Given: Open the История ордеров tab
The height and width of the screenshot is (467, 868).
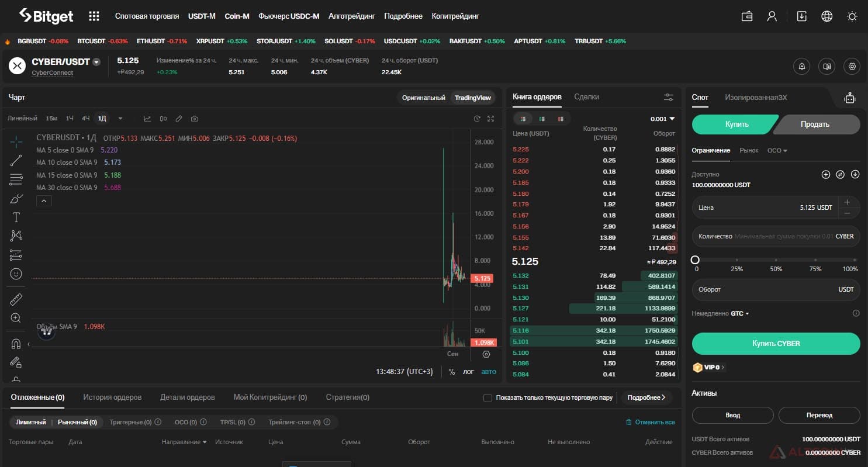Looking at the screenshot, I should tap(112, 397).
